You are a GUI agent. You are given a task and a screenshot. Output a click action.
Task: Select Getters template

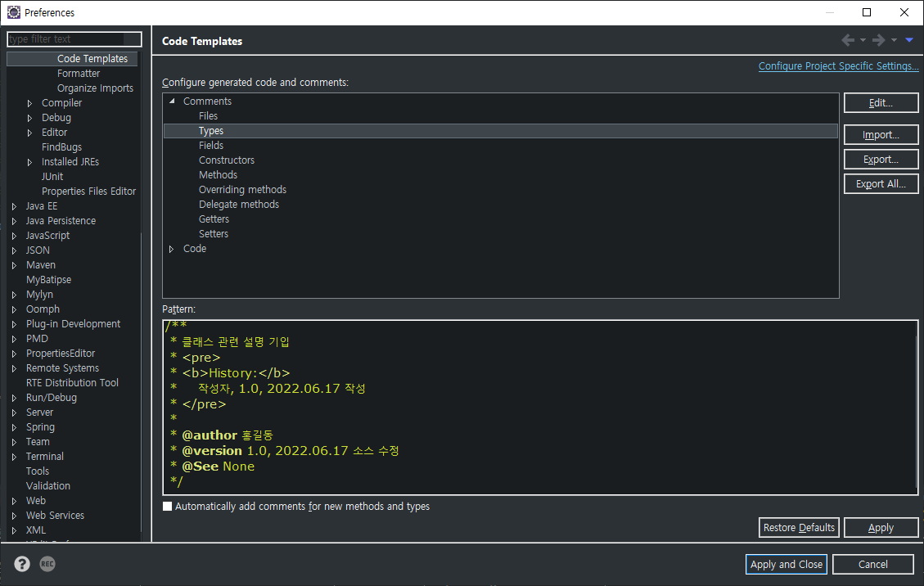[214, 219]
